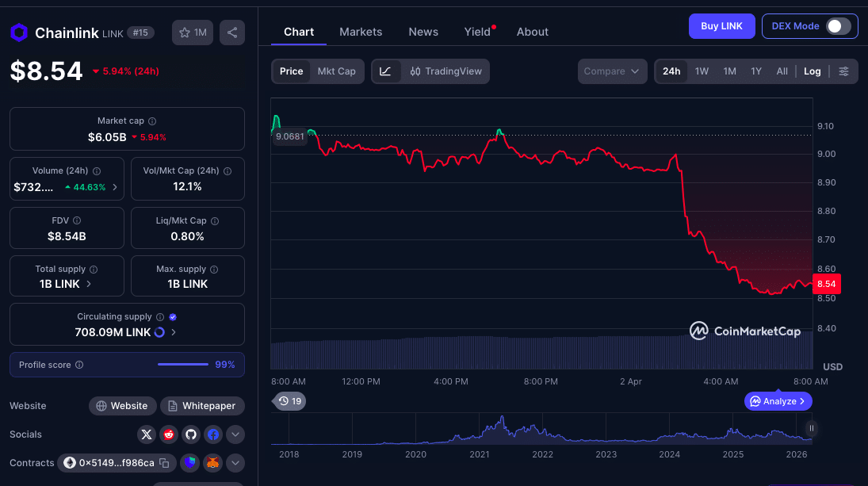Open the Whitepaper link

[x=202, y=406]
